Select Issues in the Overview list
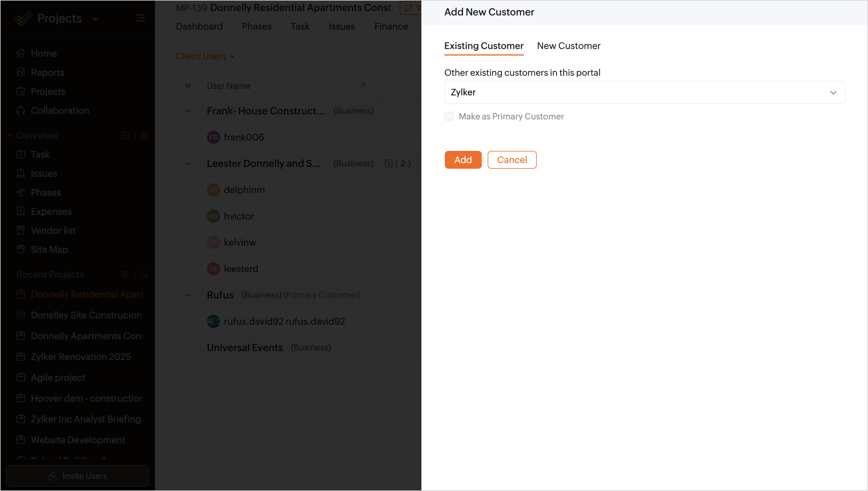Screen dimensions: 868x491 coord(43,173)
